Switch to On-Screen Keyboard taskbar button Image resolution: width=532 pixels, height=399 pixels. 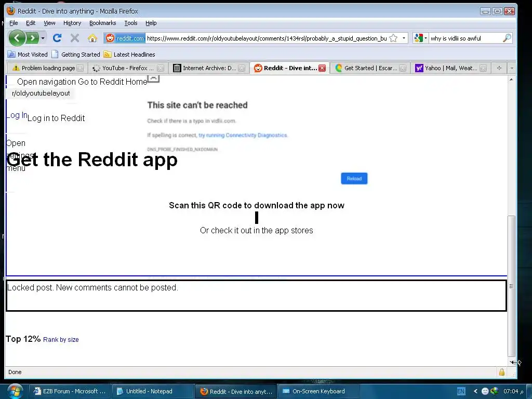(x=318, y=391)
